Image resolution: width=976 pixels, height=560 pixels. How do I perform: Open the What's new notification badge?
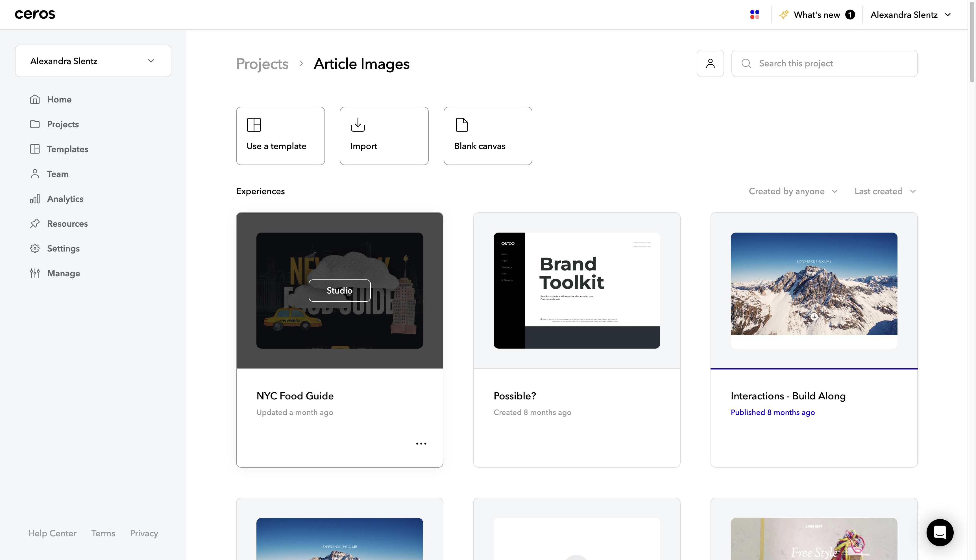pos(850,15)
